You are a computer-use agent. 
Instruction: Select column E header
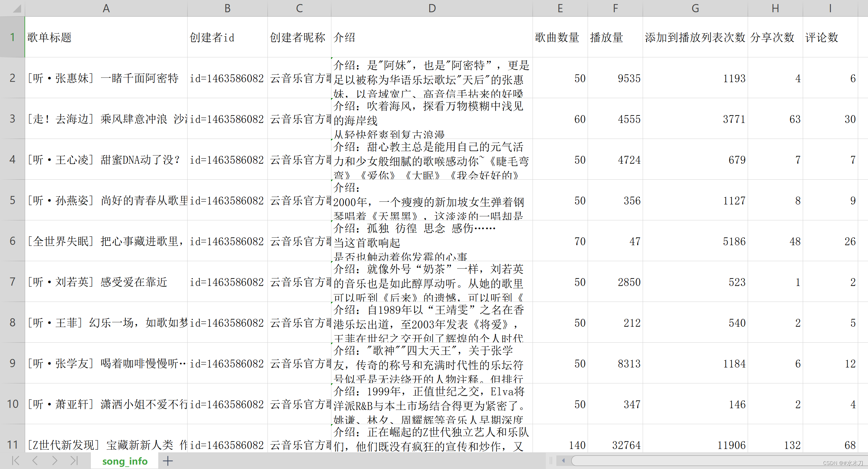tap(560, 8)
